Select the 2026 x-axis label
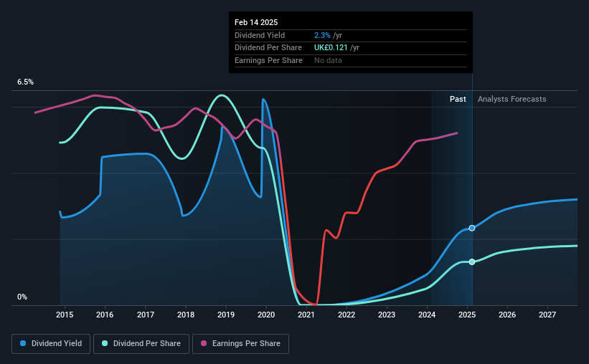This screenshot has width=589, height=364. tap(507, 315)
